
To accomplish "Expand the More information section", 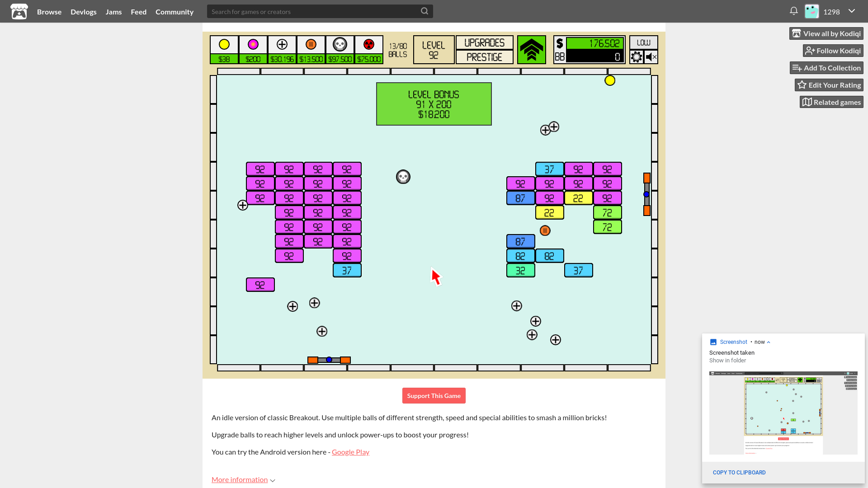I will (x=243, y=479).
